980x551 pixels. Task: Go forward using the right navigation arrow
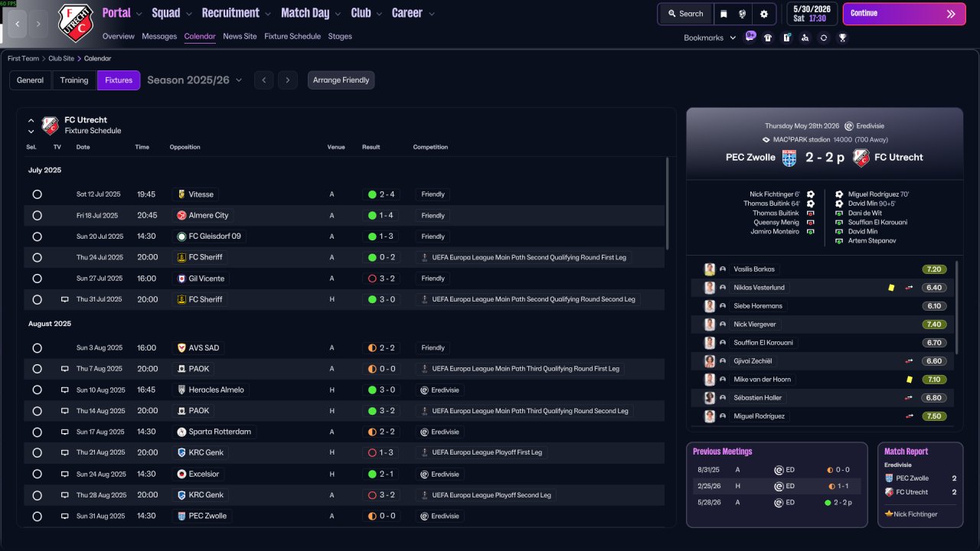click(39, 24)
